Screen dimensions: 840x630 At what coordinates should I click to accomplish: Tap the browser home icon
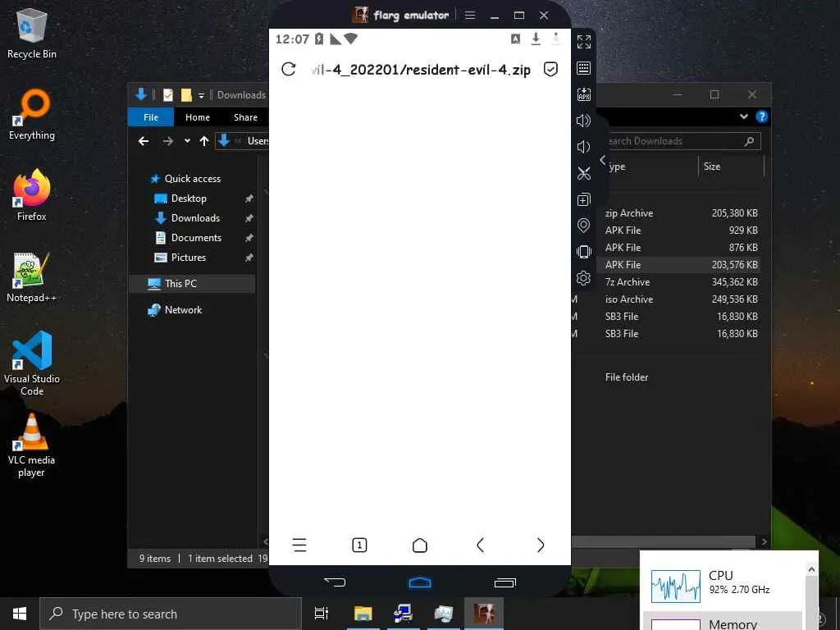420,545
